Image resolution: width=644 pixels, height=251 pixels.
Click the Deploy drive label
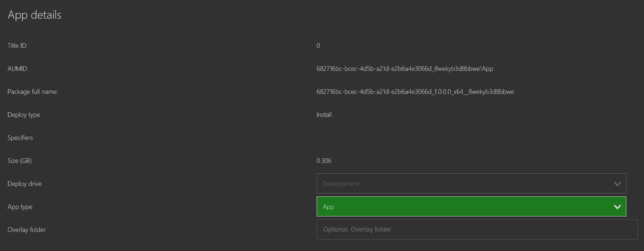tap(24, 184)
